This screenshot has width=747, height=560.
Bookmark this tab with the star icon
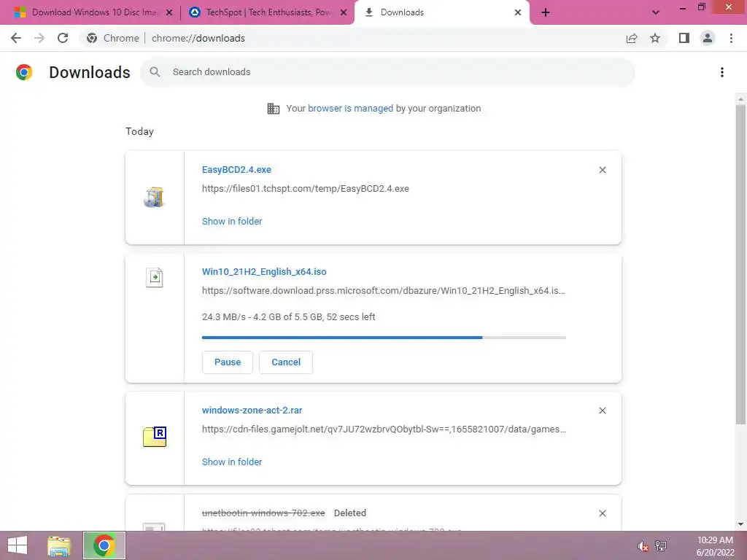(655, 38)
